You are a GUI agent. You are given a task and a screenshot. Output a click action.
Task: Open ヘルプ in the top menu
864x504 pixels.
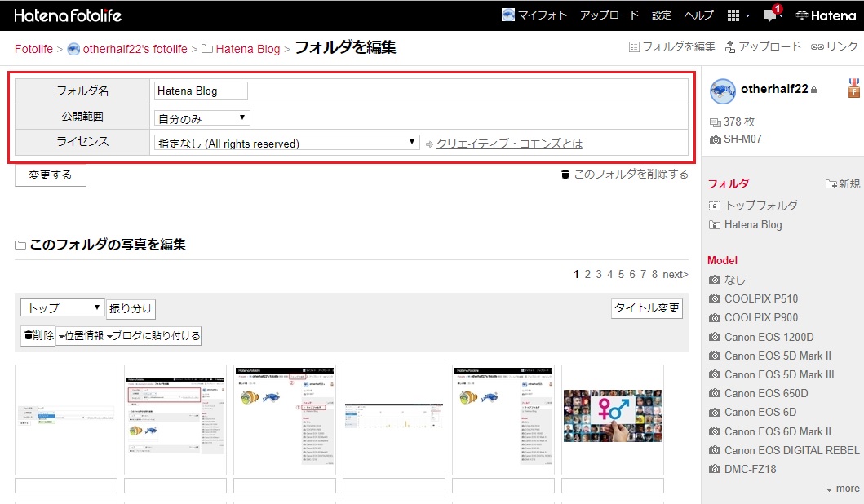(698, 15)
